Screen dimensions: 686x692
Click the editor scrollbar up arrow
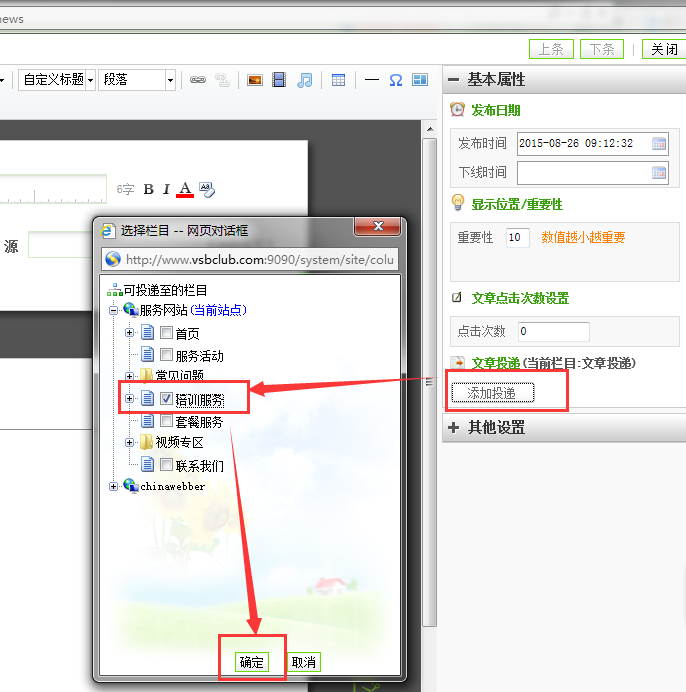[x=430, y=129]
